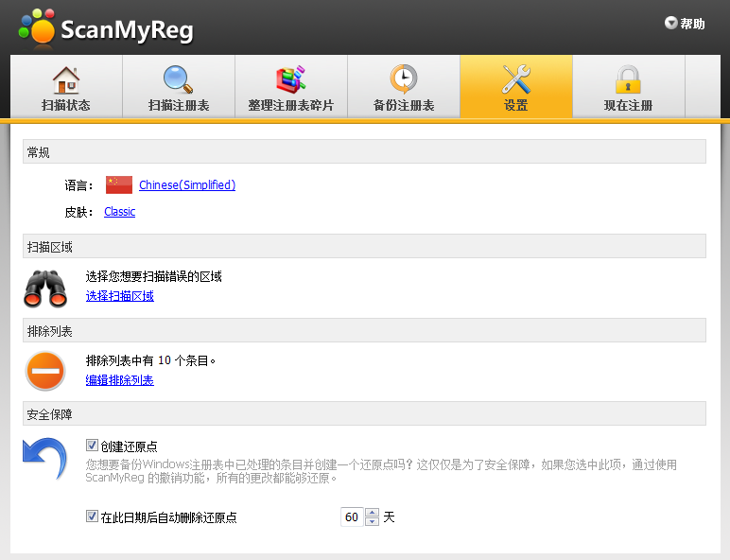The height and width of the screenshot is (560, 730).
Task: Increase days with the spinner up arrow
Action: click(372, 513)
